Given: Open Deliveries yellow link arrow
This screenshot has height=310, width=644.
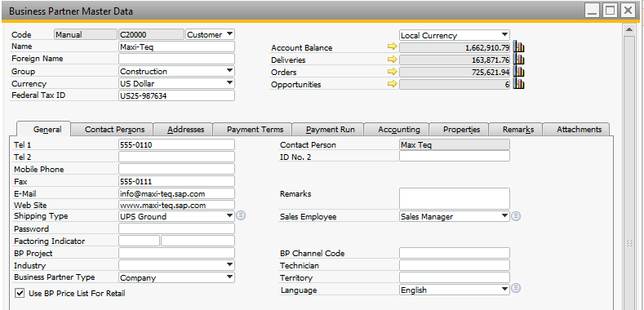Looking at the screenshot, I should pyautogui.click(x=393, y=60).
